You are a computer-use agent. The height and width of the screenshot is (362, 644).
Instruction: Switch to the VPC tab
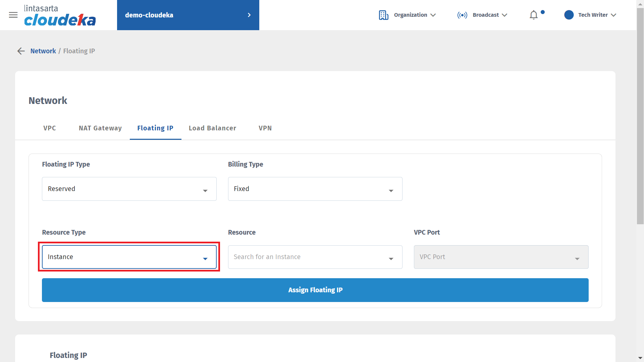(50, 128)
